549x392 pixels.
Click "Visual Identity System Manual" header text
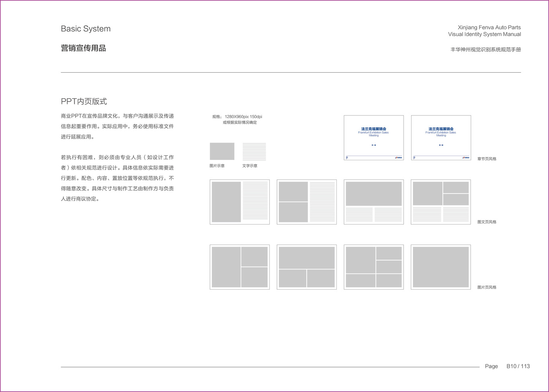pyautogui.click(x=484, y=34)
